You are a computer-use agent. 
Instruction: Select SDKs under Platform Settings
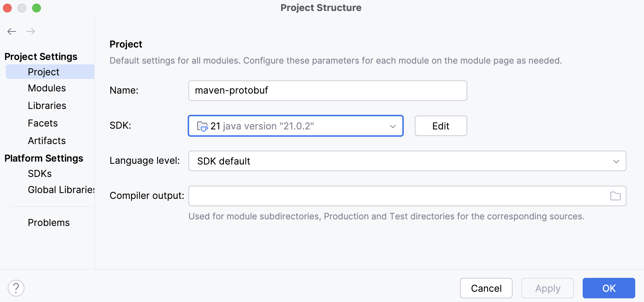pos(40,173)
